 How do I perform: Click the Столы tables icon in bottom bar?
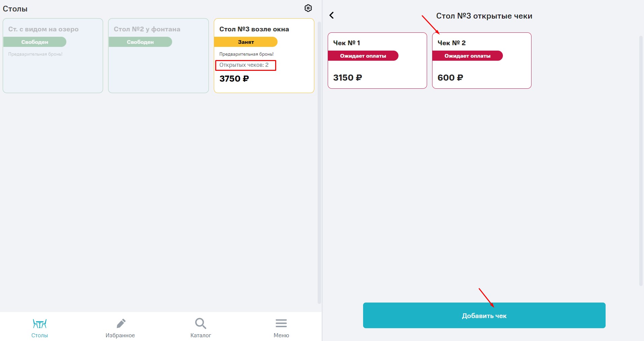point(40,324)
